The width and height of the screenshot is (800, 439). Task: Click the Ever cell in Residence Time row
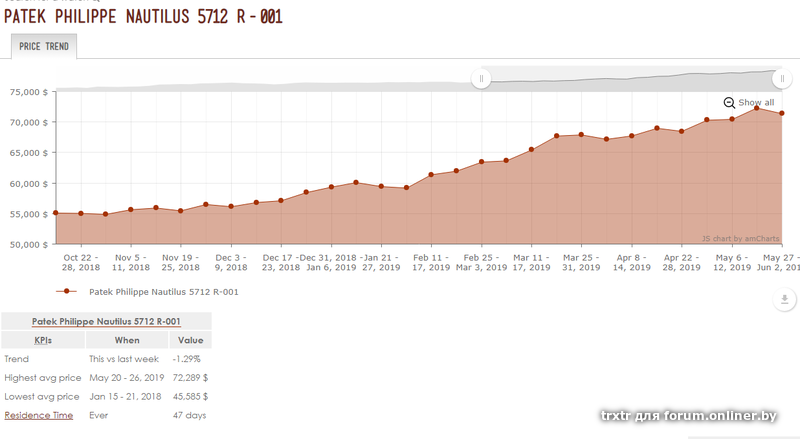pos(98,416)
